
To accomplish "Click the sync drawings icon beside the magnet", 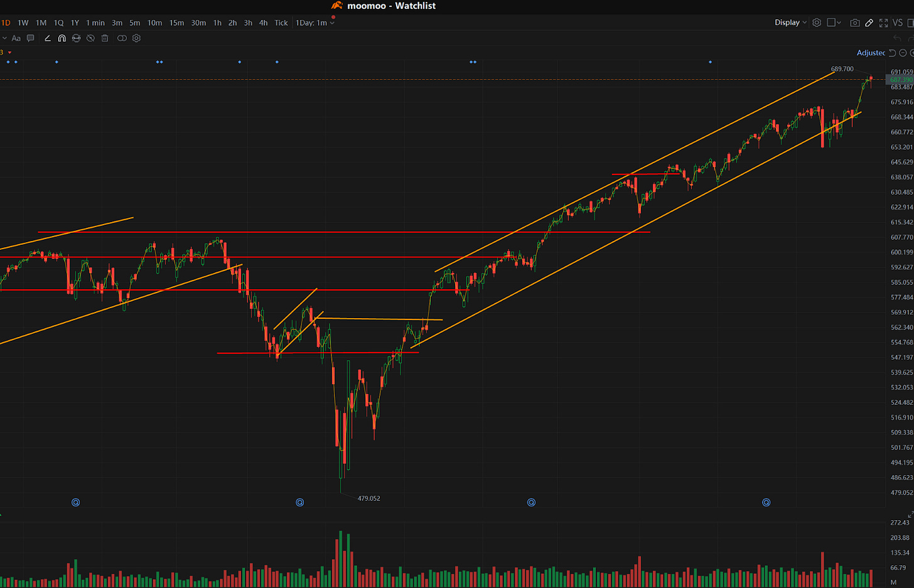I will [76, 38].
